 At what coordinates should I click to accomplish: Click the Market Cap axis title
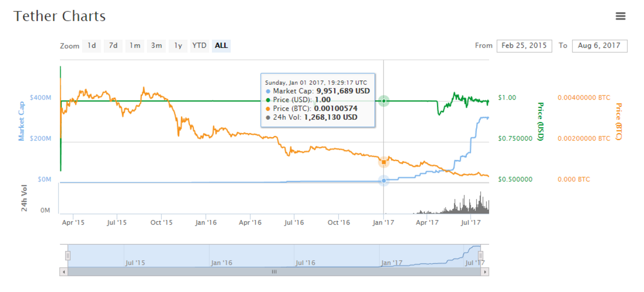pos(22,121)
